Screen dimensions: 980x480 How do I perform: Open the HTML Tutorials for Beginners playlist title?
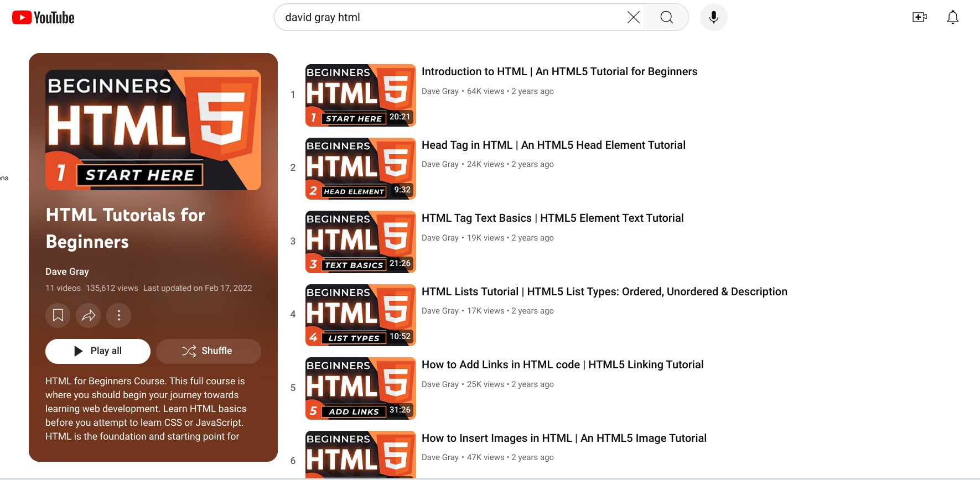tap(126, 228)
